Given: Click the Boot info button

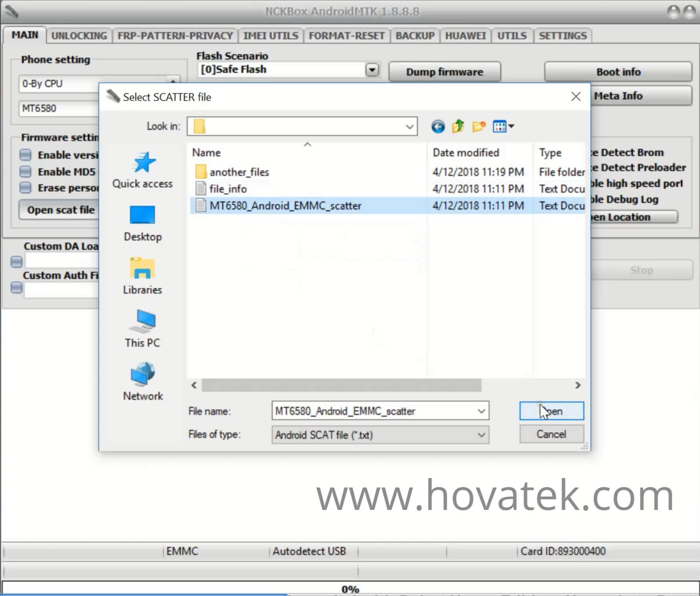Looking at the screenshot, I should (x=618, y=72).
